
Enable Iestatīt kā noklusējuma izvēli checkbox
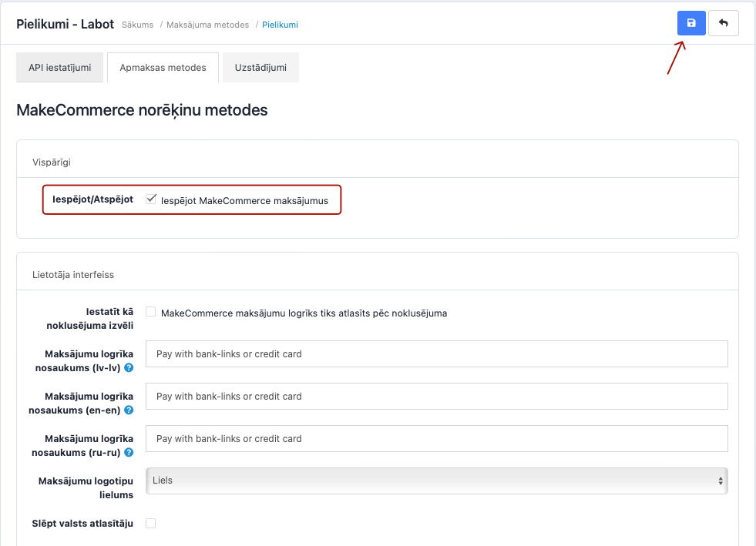pos(151,312)
